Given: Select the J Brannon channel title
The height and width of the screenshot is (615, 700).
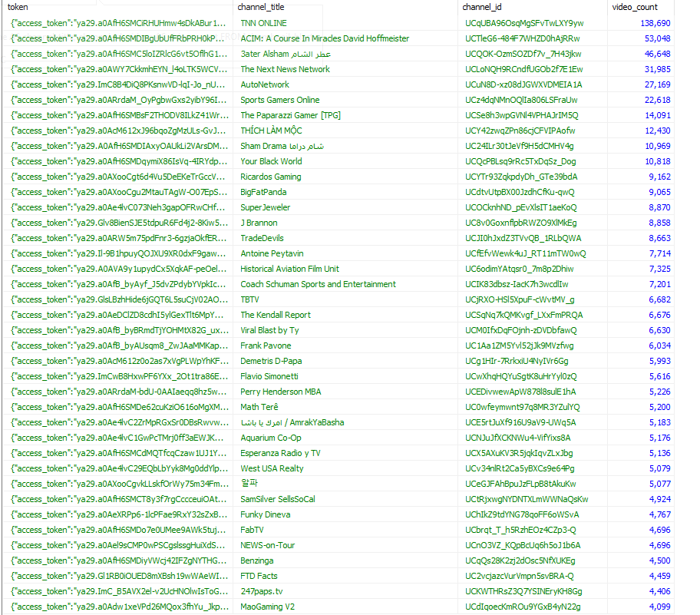Looking at the screenshot, I should point(259,223).
